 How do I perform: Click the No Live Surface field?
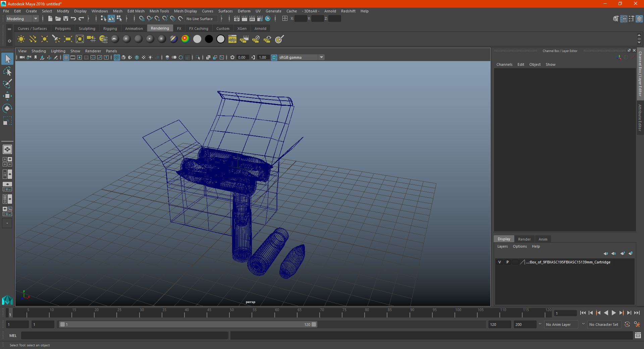tap(201, 19)
